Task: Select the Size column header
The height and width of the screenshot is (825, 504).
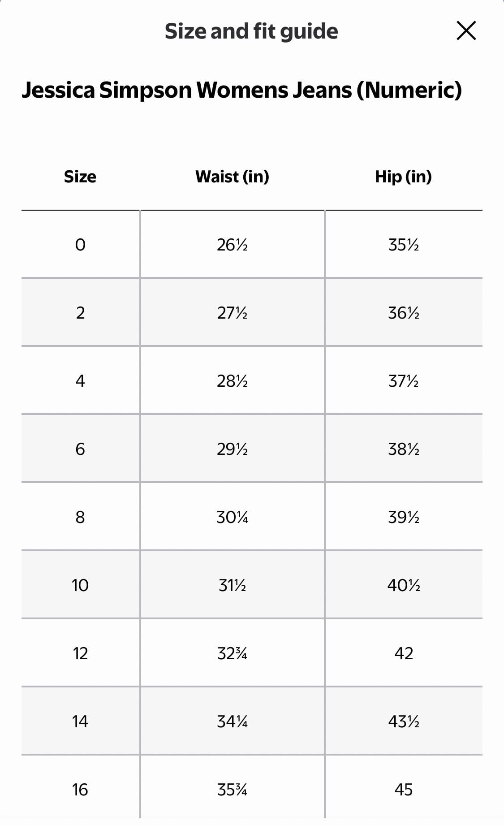Action: 80,177
